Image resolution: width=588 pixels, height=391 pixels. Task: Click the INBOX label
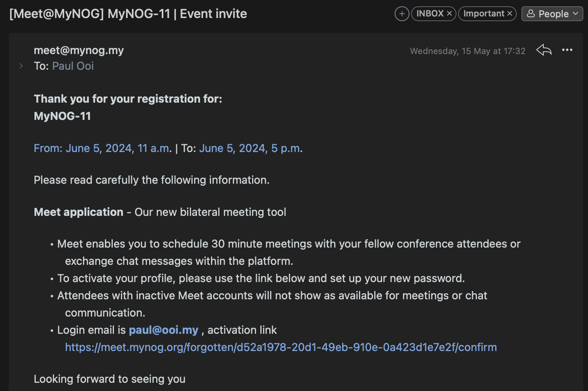click(x=429, y=14)
